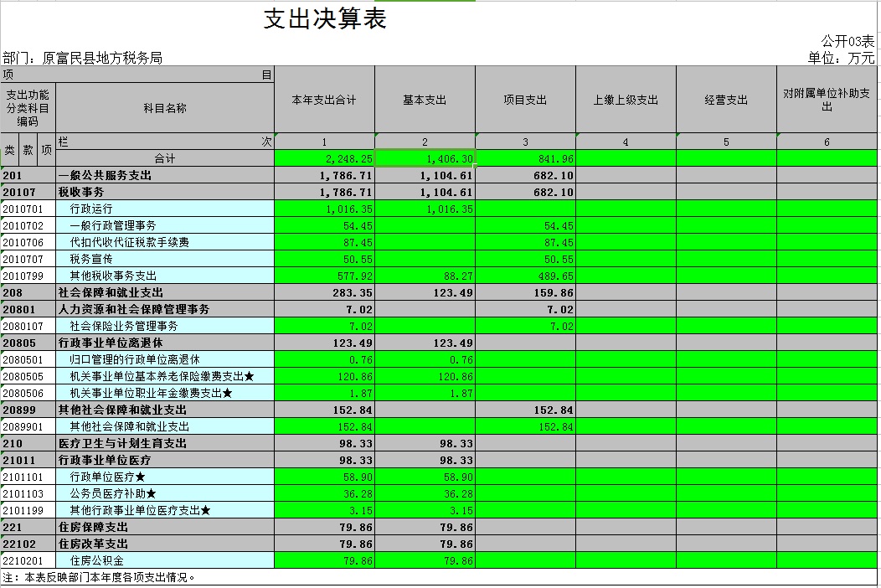Screen dimensions: 881x588
Task: Click the 科目名称 header cell
Action: click(165, 108)
